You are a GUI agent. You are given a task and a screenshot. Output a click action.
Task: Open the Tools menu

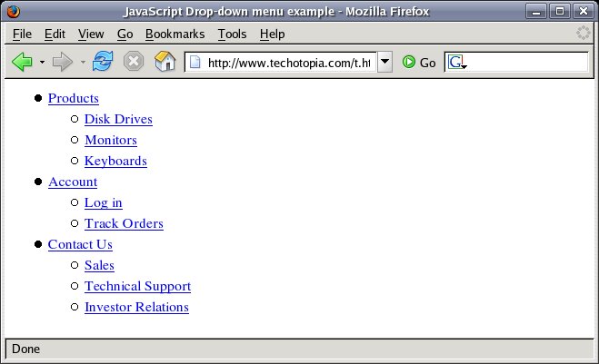(232, 34)
